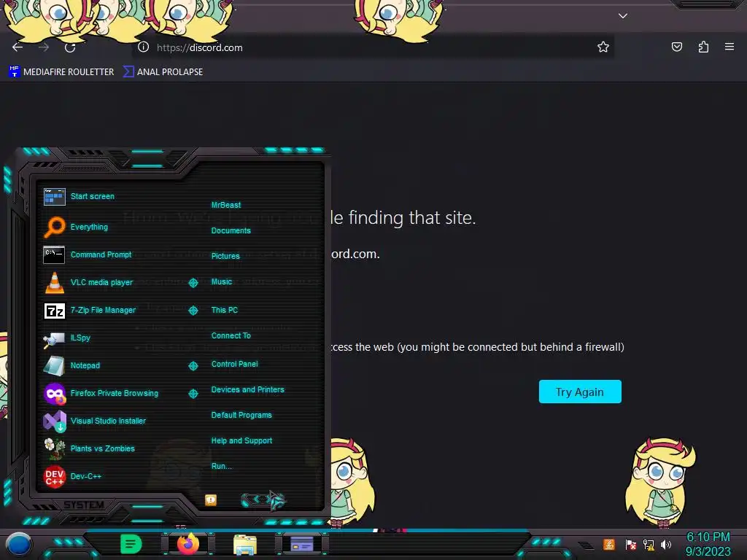The image size is (747, 560).
Task: Open the Extensions puzzle icon
Action: click(x=703, y=47)
